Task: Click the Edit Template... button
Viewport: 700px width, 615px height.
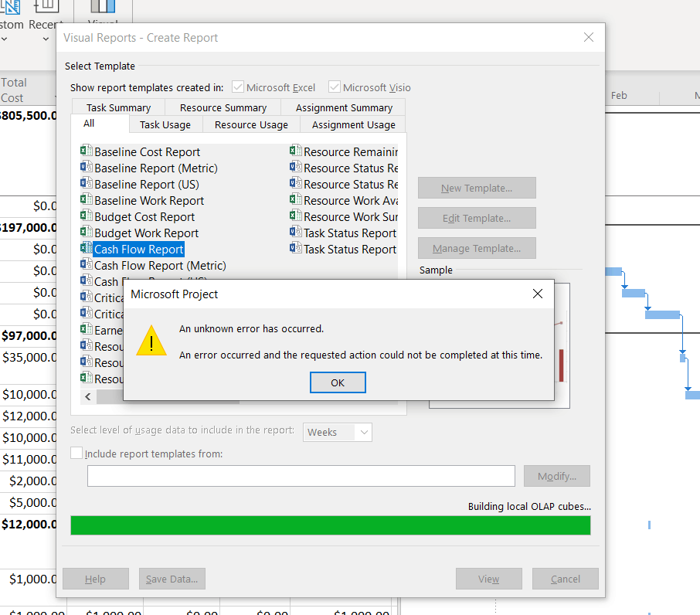Action: click(x=477, y=218)
